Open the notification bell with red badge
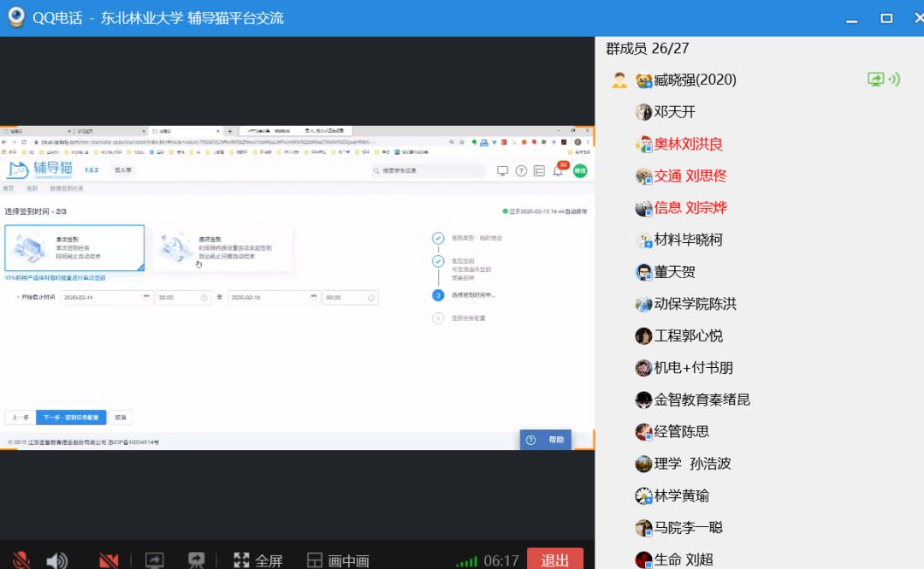Image resolution: width=924 pixels, height=569 pixels. click(x=558, y=171)
